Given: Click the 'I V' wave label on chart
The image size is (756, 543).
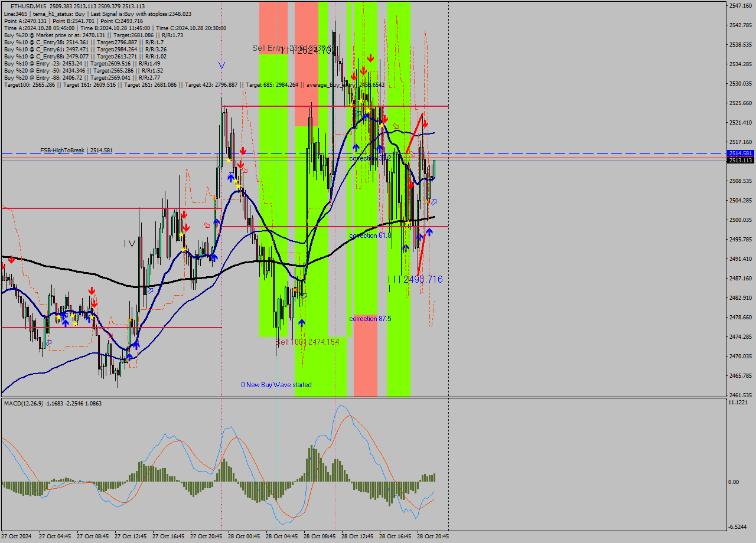Looking at the screenshot, I should pos(129,244).
